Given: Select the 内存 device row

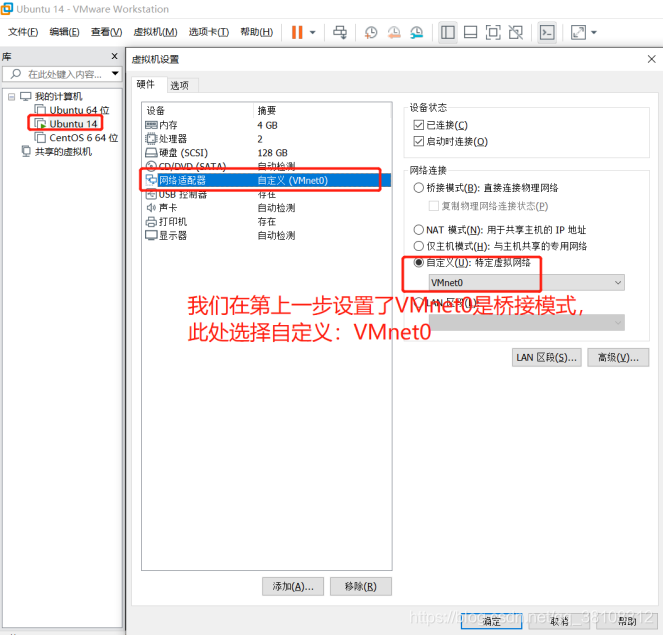Looking at the screenshot, I should coord(266,125).
